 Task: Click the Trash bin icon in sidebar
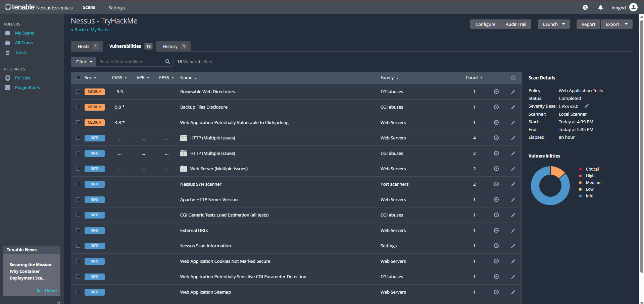(x=8, y=52)
